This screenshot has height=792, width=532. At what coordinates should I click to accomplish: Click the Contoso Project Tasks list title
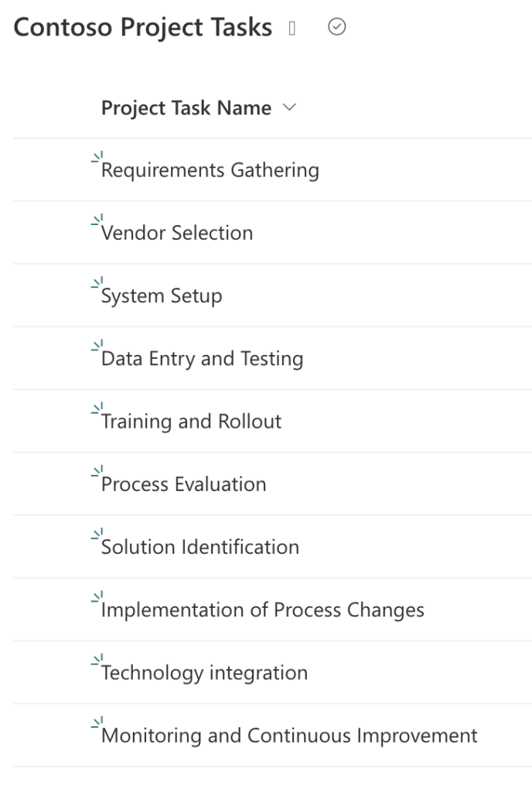[x=143, y=28]
